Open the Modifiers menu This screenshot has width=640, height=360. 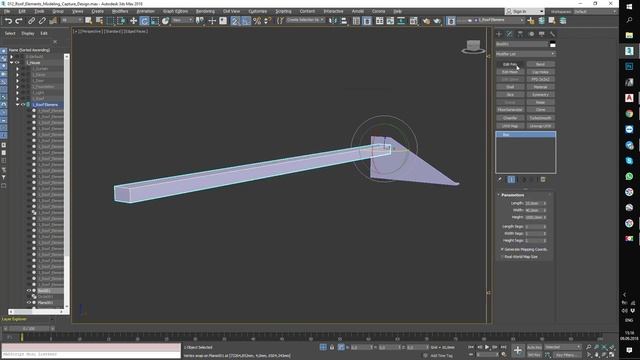(x=120, y=11)
